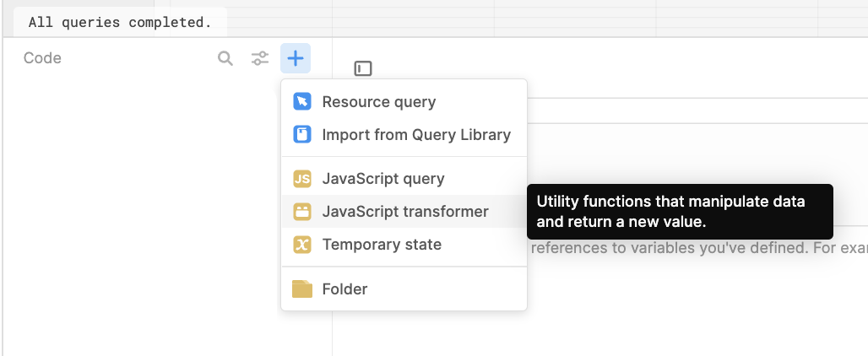Click the Temporary state variable icon
This screenshot has height=356, width=868.
click(x=302, y=245)
